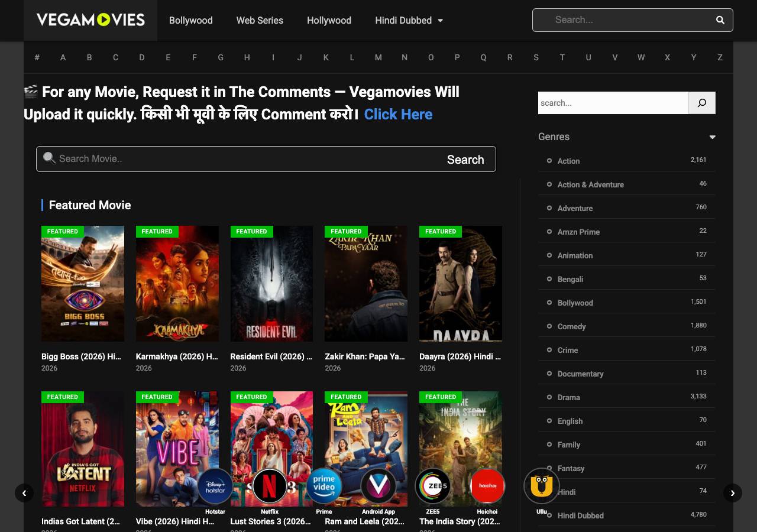
Task: Open the Action genre link
Action: 568,161
